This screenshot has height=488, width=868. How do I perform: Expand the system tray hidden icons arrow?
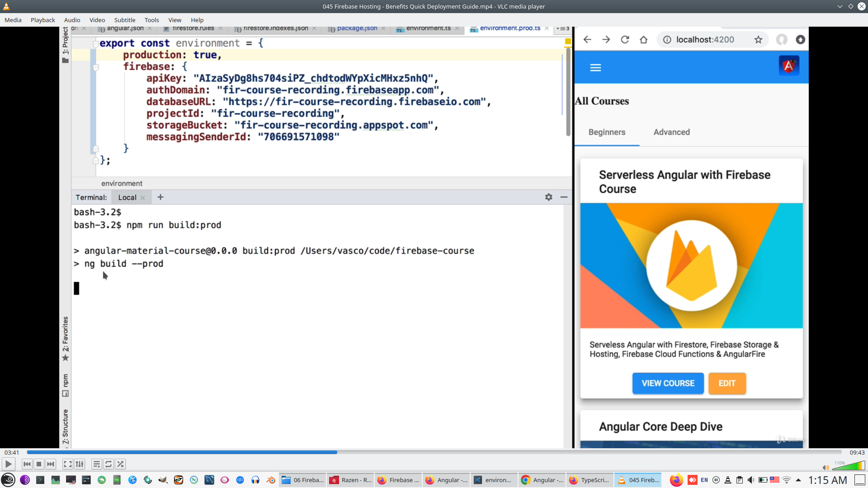click(x=798, y=480)
